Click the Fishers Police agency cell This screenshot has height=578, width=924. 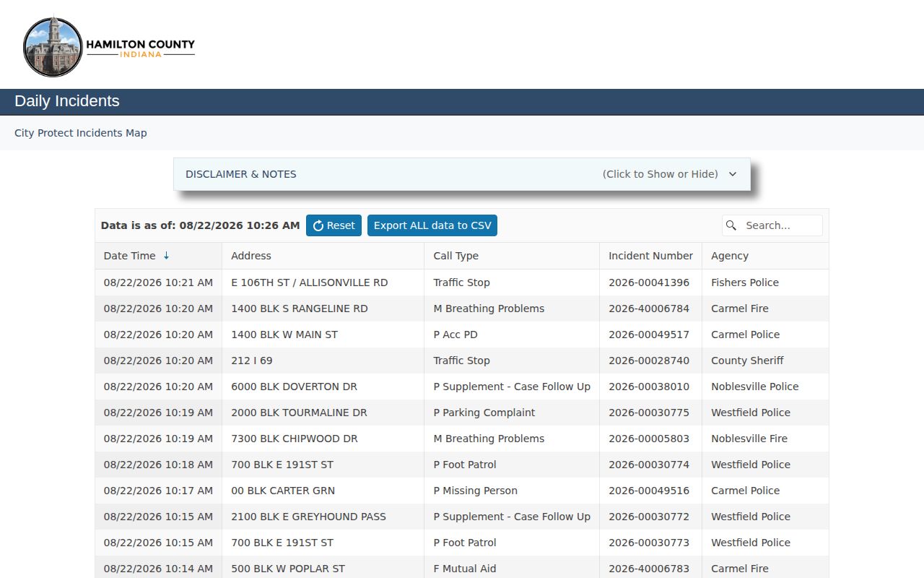tap(765, 282)
